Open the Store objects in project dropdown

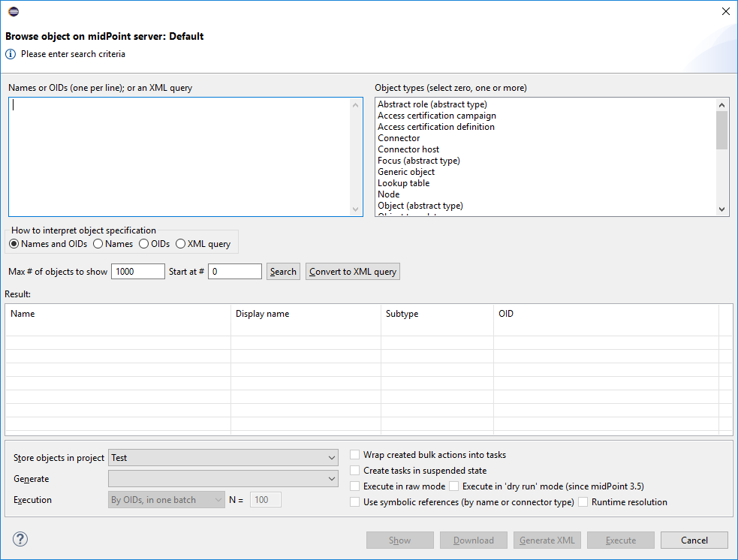pos(223,458)
